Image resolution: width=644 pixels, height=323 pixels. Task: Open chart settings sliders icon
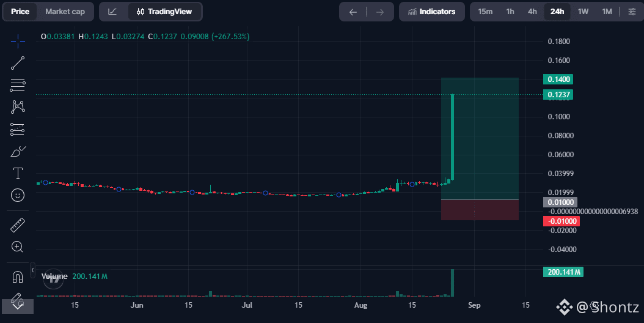pos(632,12)
